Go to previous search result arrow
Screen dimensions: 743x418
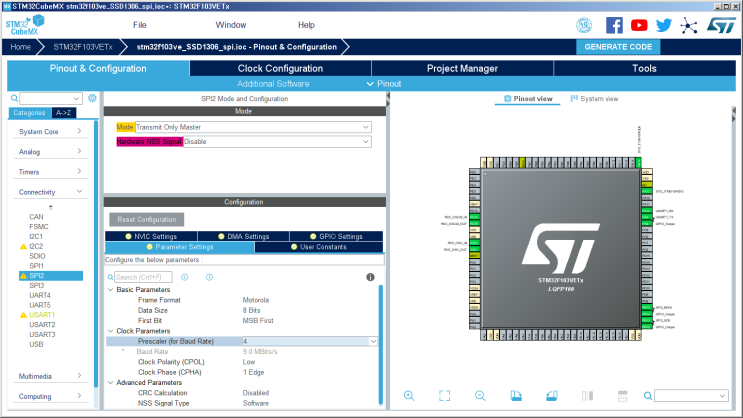click(x=185, y=277)
